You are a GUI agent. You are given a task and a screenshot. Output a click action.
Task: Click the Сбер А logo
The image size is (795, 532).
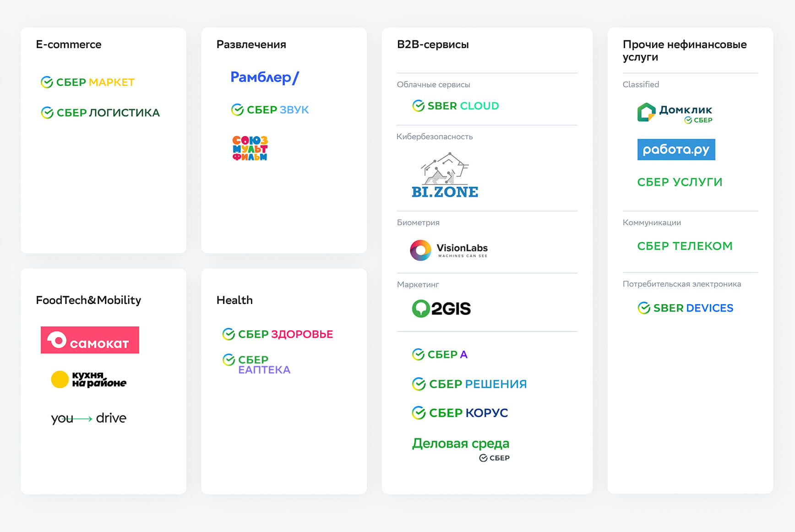(440, 354)
